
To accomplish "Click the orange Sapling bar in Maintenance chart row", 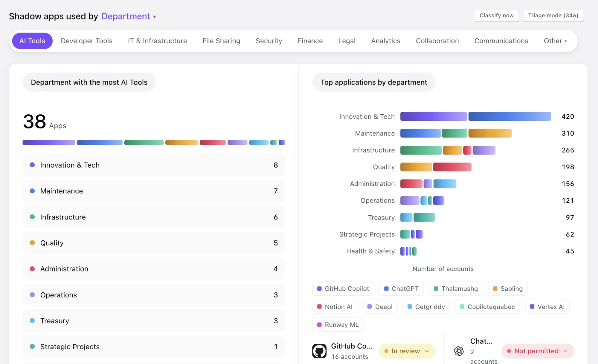I will coord(490,133).
